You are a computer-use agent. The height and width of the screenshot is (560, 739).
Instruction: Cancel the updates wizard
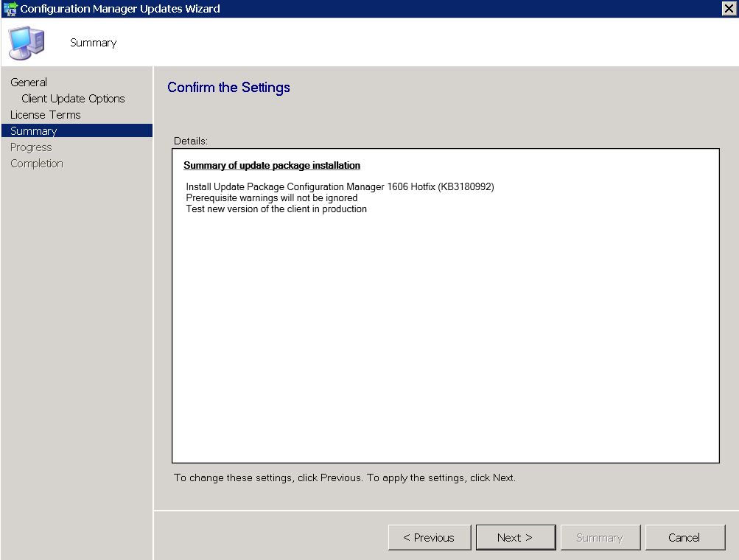(684, 537)
